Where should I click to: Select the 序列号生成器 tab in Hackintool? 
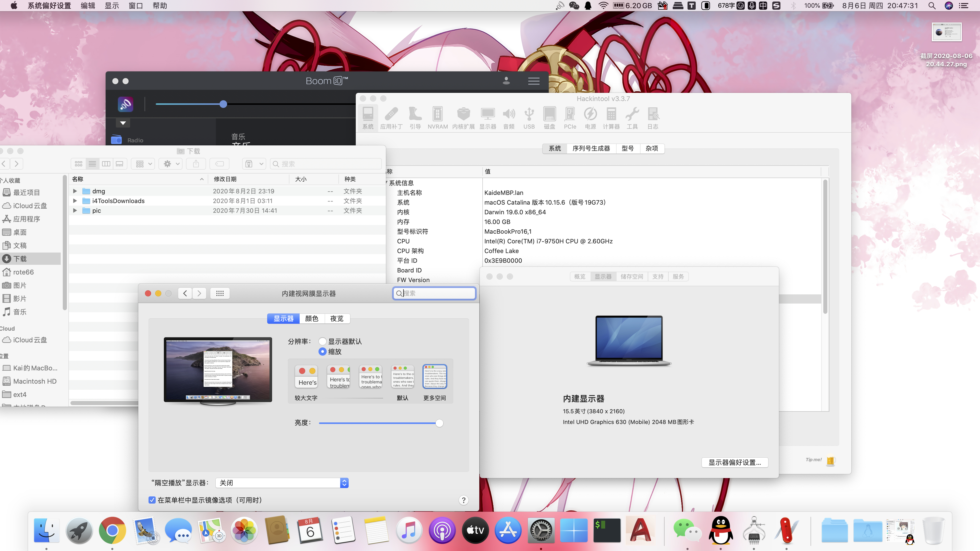591,148
